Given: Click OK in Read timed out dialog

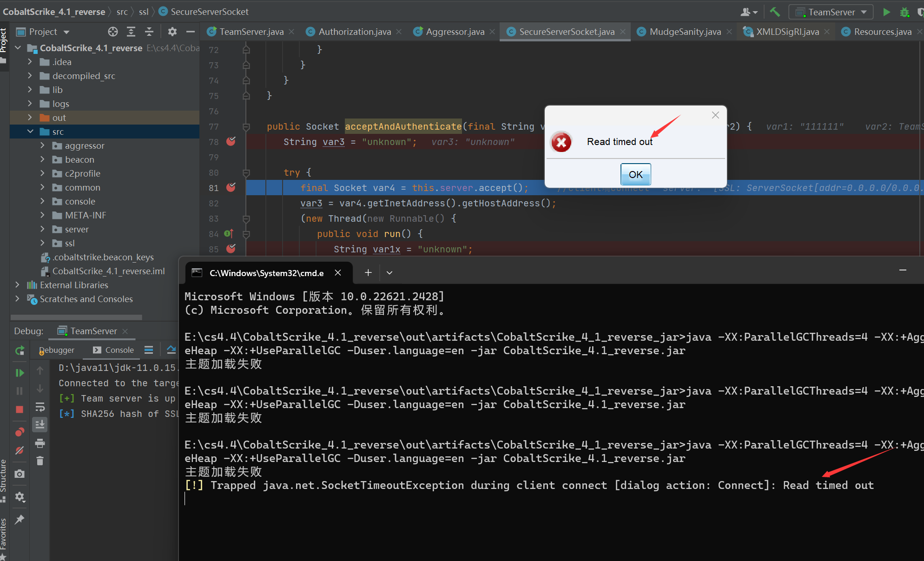Looking at the screenshot, I should [x=635, y=174].
